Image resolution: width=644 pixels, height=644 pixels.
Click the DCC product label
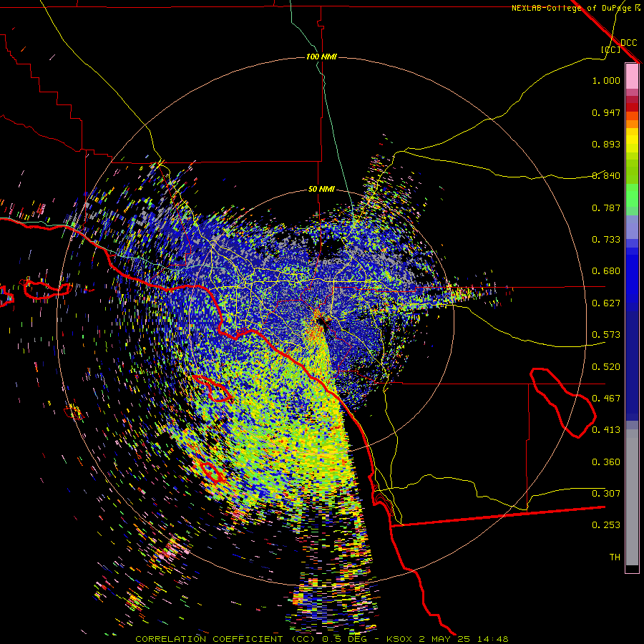629,43
